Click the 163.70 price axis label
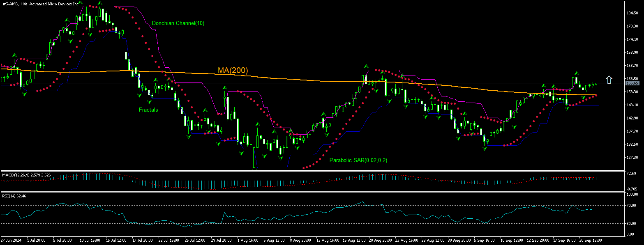Viewport: 644px width, 245px height. point(632,66)
